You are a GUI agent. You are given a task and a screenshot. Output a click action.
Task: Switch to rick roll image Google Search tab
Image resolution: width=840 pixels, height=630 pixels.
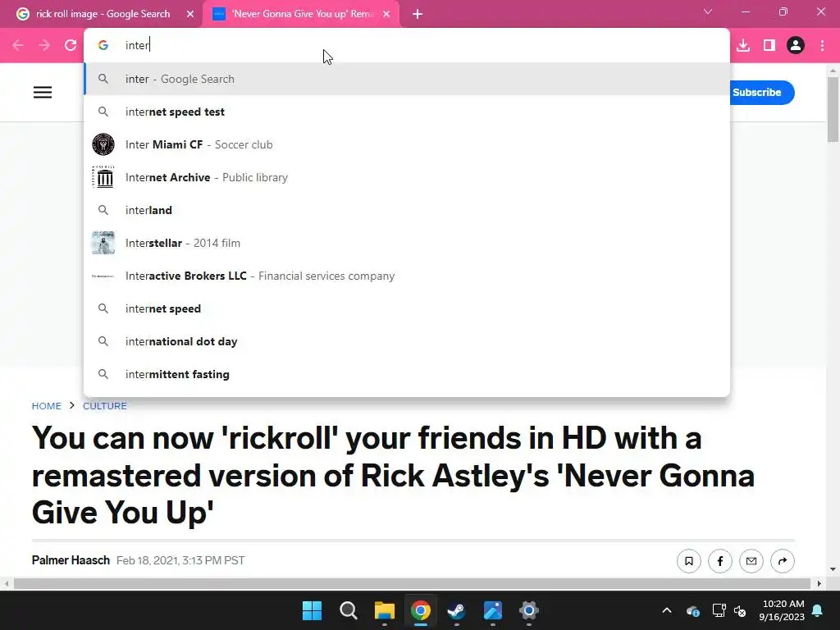point(102,14)
